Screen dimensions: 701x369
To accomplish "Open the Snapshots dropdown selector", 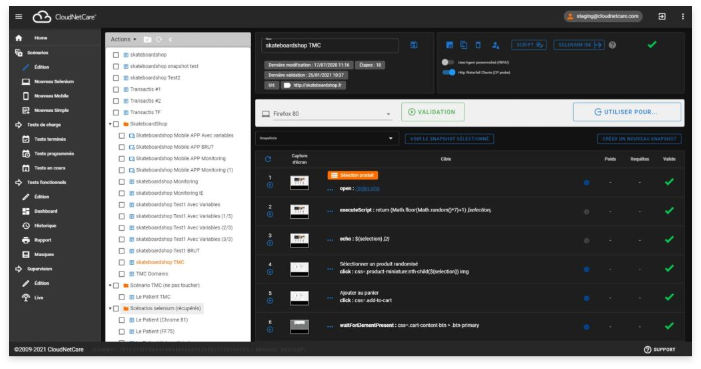I will pyautogui.click(x=326, y=138).
